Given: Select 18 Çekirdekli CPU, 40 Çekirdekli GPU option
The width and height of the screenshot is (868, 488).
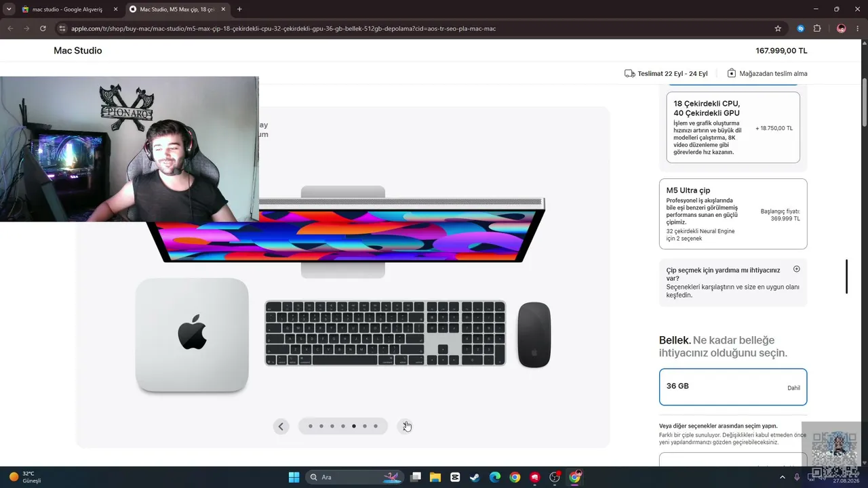Looking at the screenshot, I should point(733,127).
